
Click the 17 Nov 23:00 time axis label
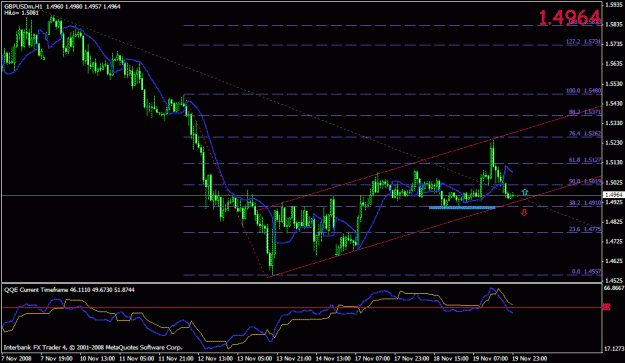tap(412, 358)
